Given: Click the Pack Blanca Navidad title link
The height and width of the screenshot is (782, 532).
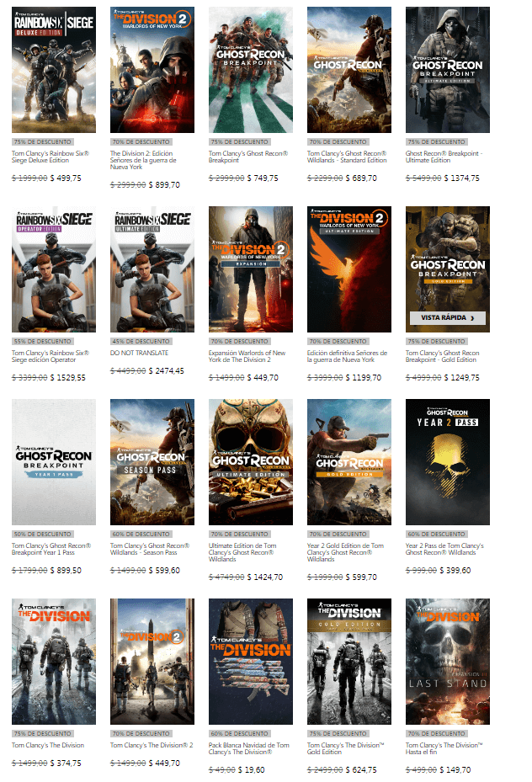Looking at the screenshot, I should tap(250, 748).
